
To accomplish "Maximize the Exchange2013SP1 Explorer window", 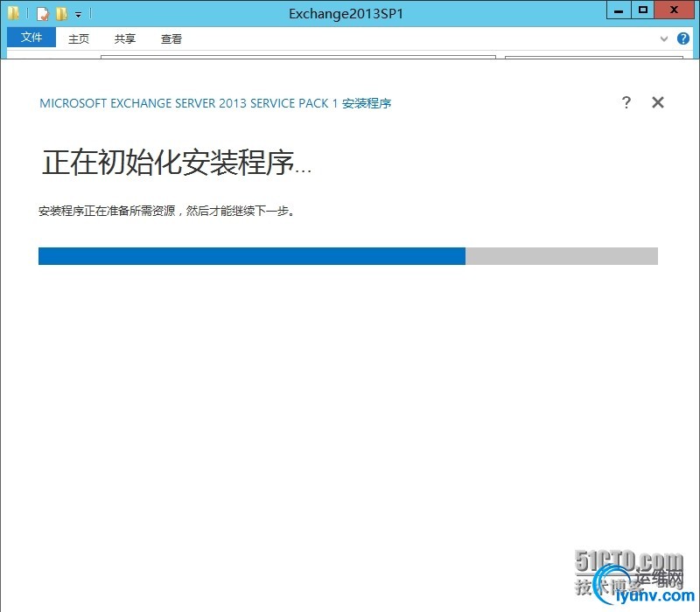I will (642, 10).
